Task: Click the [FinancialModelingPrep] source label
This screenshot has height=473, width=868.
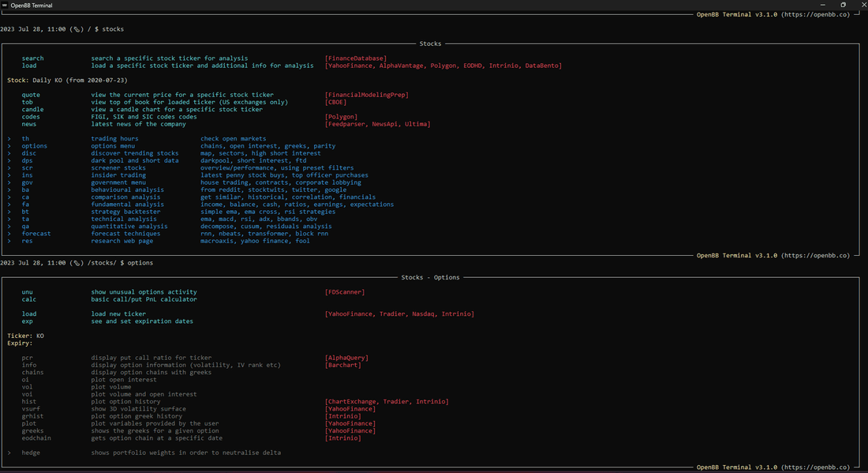Action: click(x=366, y=95)
